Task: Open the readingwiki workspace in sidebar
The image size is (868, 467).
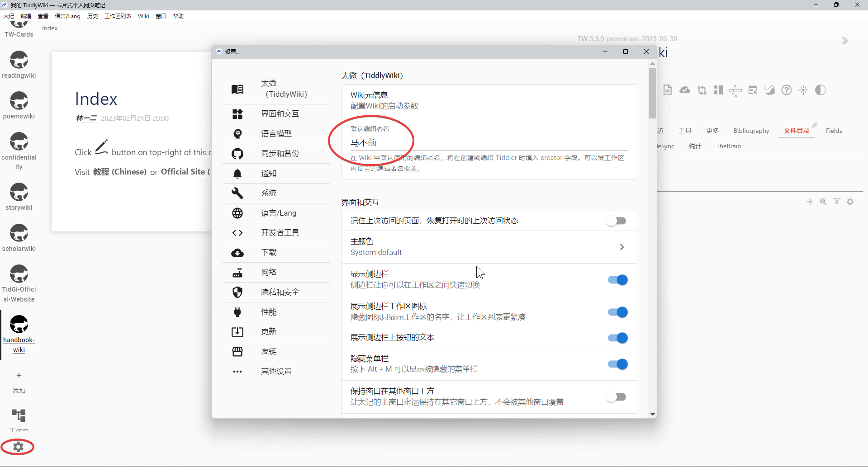Action: click(19, 65)
